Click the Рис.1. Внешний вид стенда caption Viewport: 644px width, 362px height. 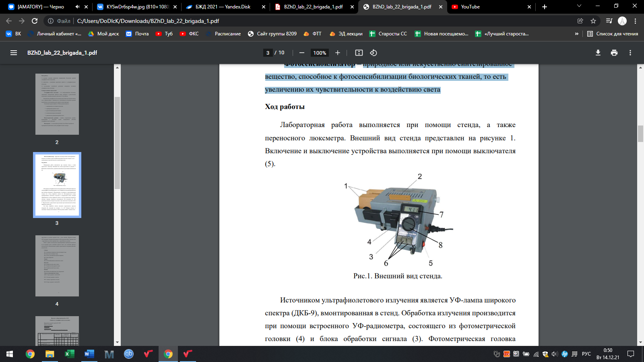tap(398, 276)
